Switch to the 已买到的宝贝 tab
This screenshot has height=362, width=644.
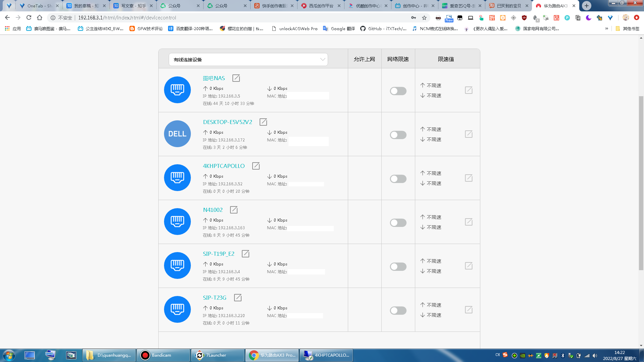tap(508, 6)
